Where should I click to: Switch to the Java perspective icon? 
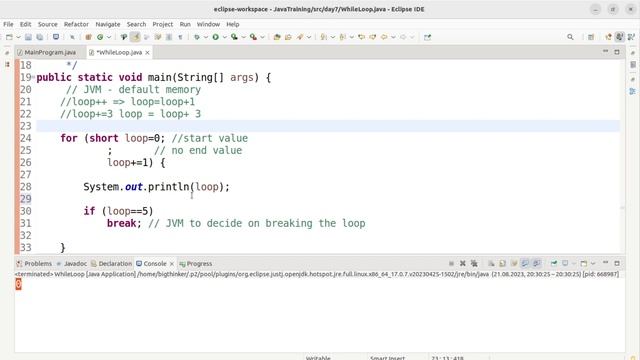pos(620,37)
